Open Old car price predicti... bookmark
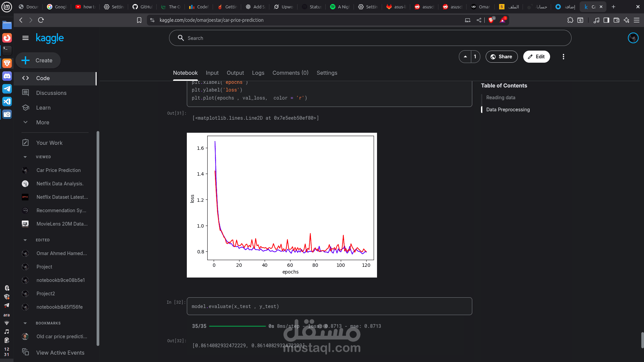 (x=62, y=337)
